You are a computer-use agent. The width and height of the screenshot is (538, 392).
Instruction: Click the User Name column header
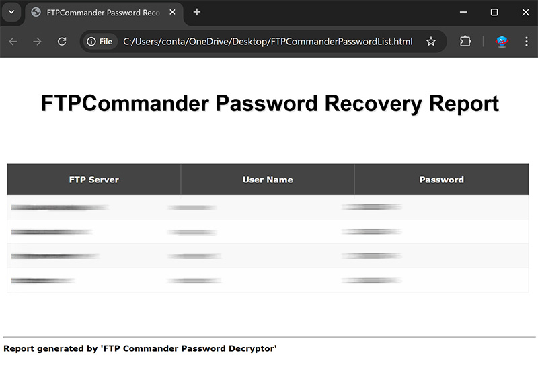(x=268, y=180)
